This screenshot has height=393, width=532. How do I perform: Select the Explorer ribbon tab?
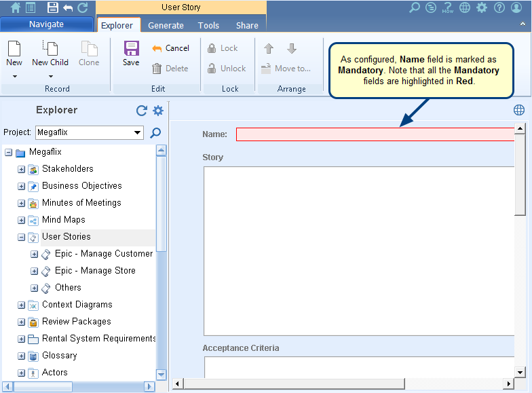pos(117,26)
